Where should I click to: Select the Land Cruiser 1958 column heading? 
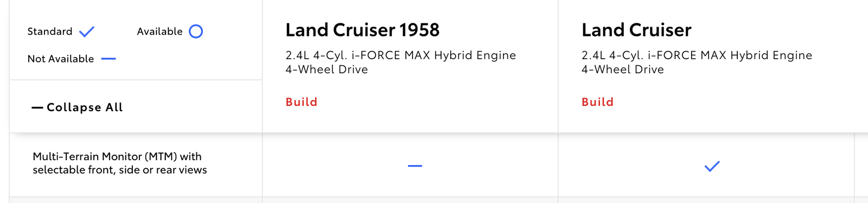362,30
